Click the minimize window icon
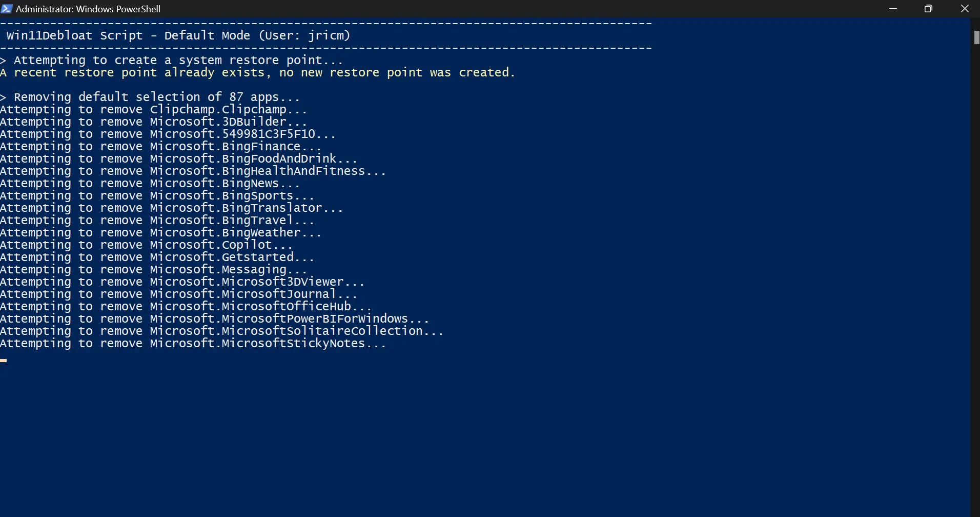The width and height of the screenshot is (980, 517). [x=894, y=9]
